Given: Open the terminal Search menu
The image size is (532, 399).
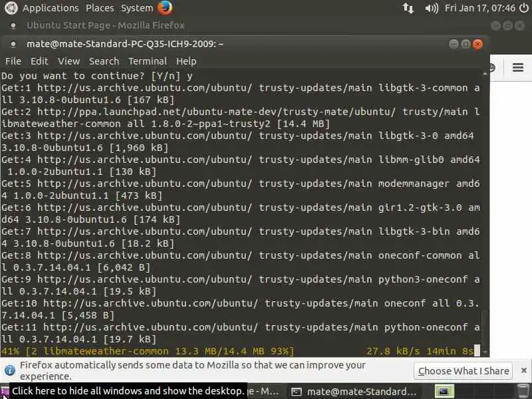Looking at the screenshot, I should click(x=104, y=61).
